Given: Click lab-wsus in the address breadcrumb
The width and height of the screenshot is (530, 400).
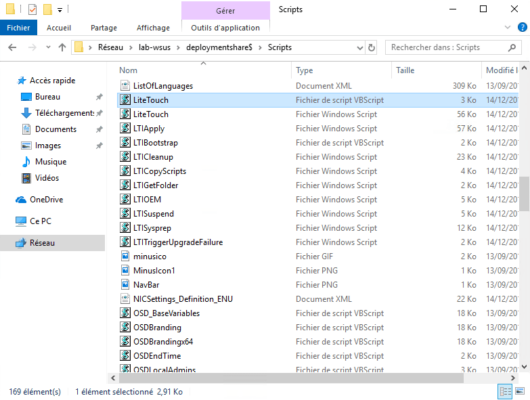Looking at the screenshot, I should (x=154, y=47).
